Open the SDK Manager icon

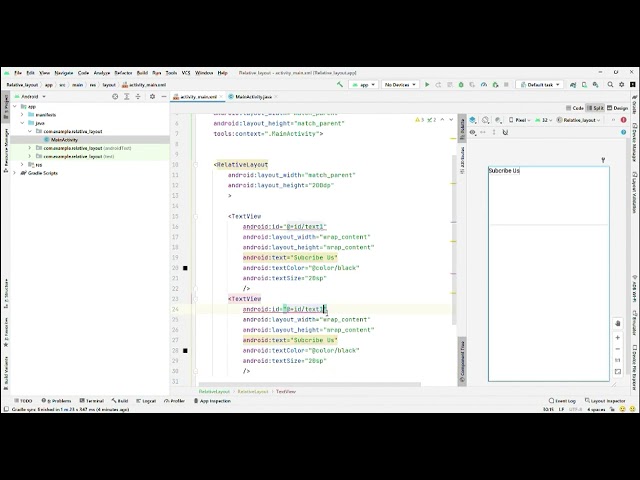click(596, 84)
